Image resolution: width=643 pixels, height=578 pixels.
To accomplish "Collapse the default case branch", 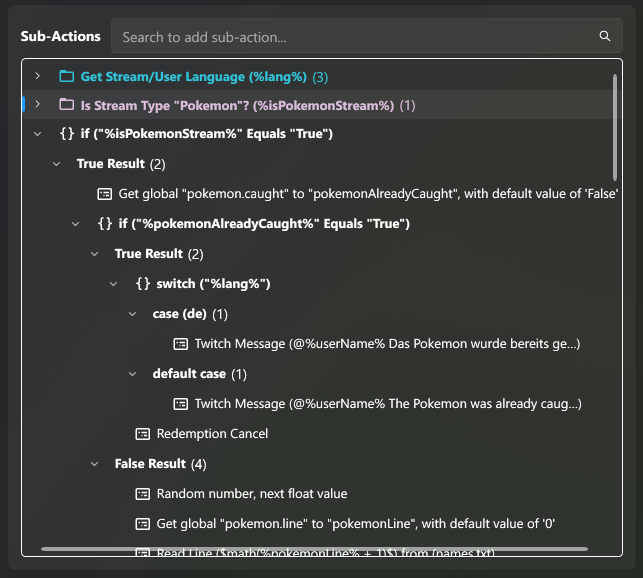I will [x=133, y=374].
